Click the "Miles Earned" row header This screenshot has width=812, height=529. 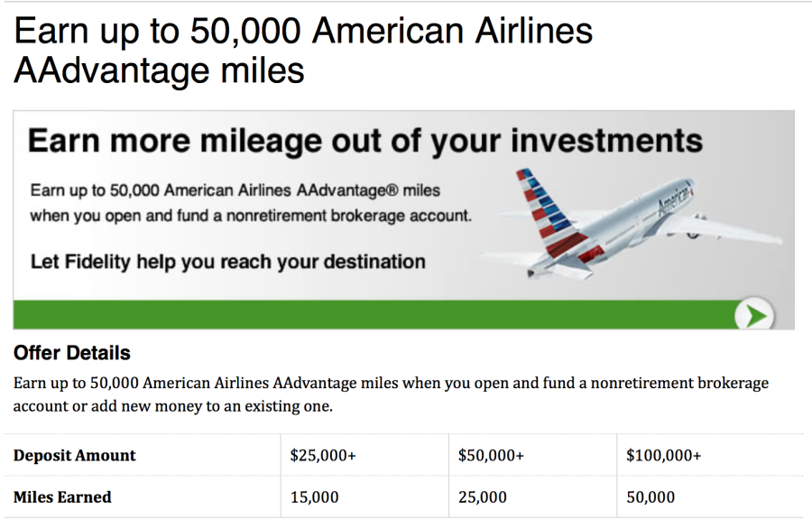[x=62, y=497]
